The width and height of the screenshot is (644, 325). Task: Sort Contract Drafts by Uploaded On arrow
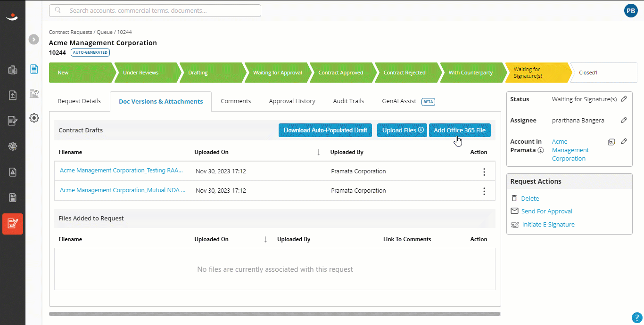click(318, 152)
